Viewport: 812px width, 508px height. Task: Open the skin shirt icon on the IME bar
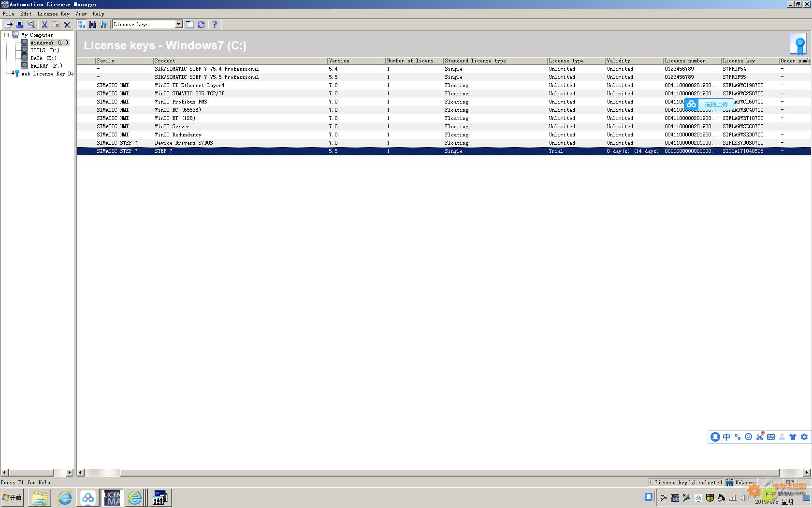click(793, 437)
